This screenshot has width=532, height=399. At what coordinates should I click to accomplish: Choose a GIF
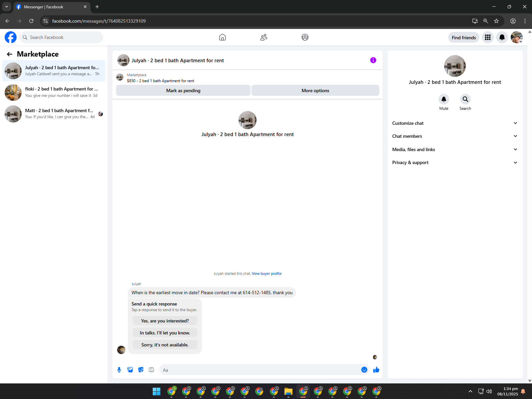pyautogui.click(x=151, y=370)
